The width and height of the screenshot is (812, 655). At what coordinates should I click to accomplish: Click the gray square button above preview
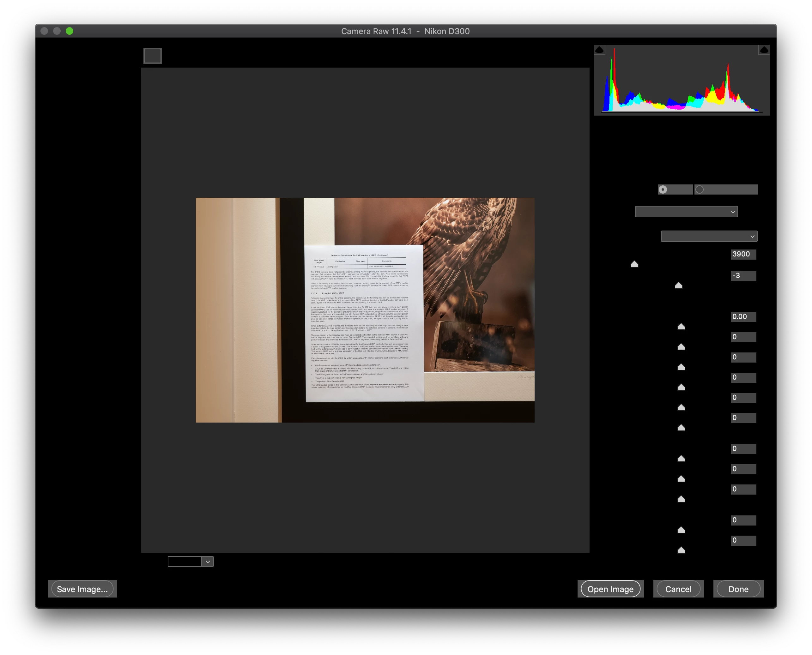153,56
